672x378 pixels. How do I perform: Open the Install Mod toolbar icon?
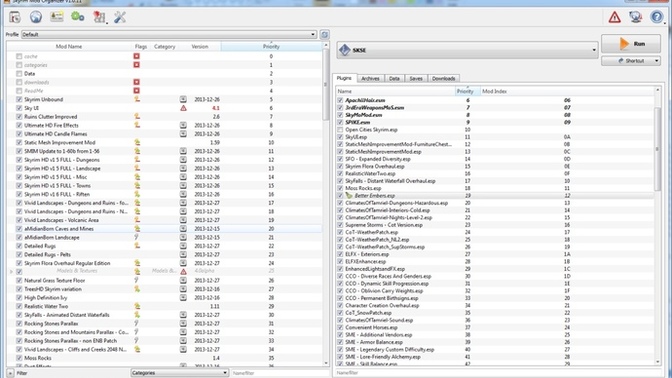pyautogui.click(x=15, y=17)
